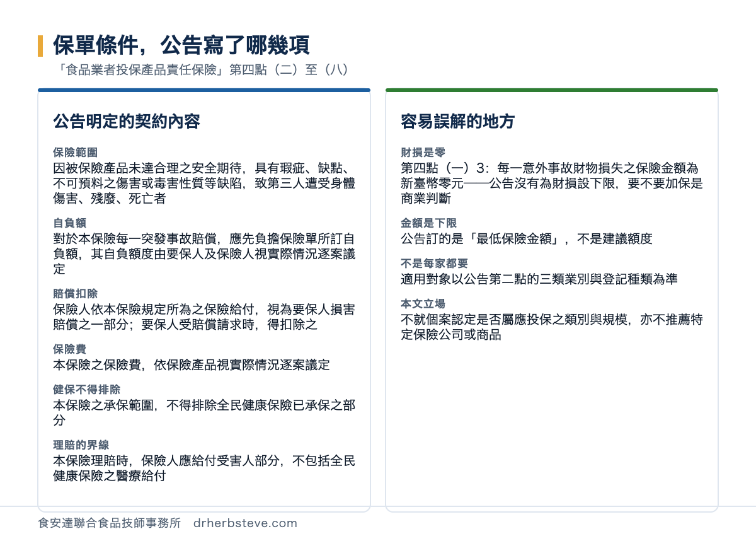Click the label 金額是下限

point(428,223)
